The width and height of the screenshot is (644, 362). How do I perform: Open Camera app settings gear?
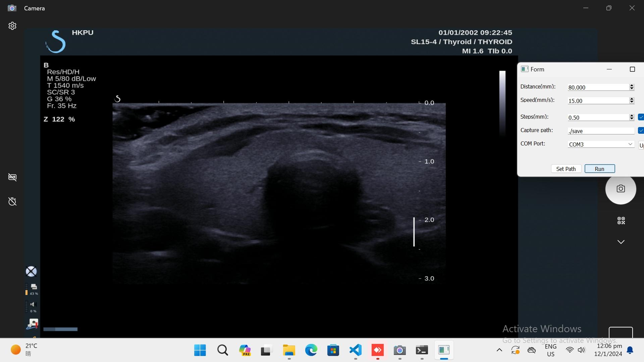(x=12, y=26)
